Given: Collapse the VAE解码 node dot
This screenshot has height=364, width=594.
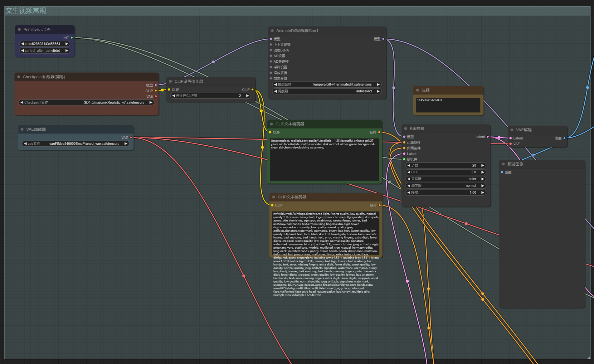Looking at the screenshot, I should click(512, 130).
